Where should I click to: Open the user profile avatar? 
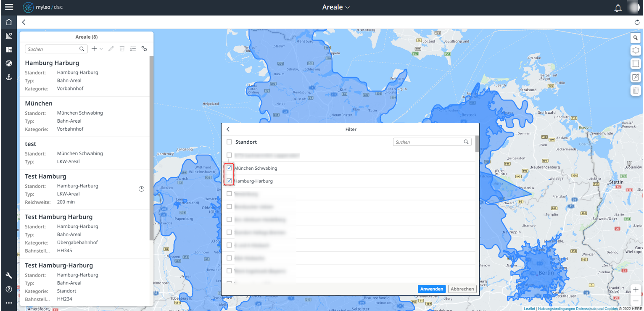coord(635,7)
